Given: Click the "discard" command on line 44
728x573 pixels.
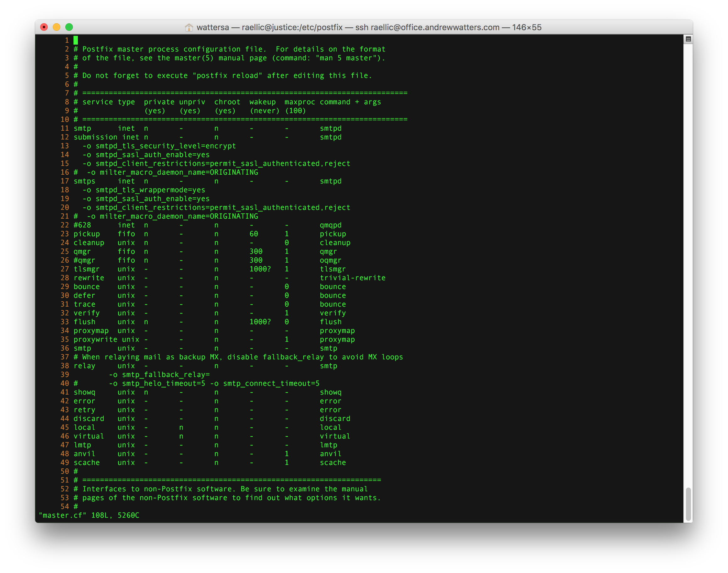Looking at the screenshot, I should coord(335,419).
